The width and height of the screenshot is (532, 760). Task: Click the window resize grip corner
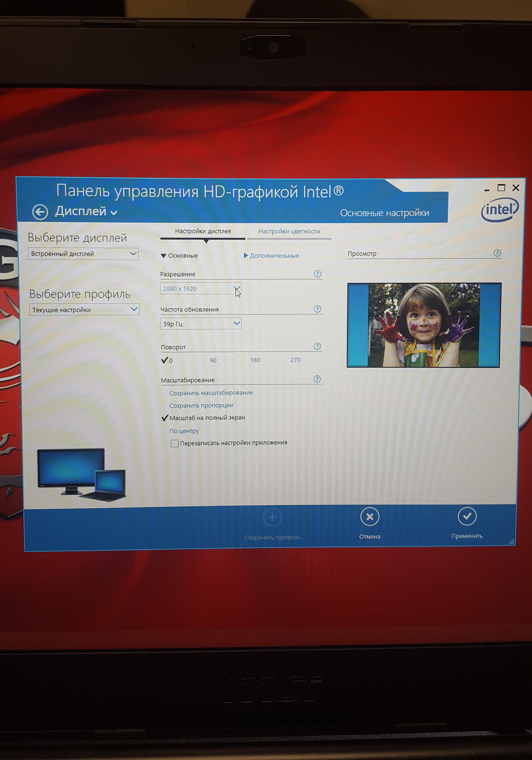click(x=512, y=542)
